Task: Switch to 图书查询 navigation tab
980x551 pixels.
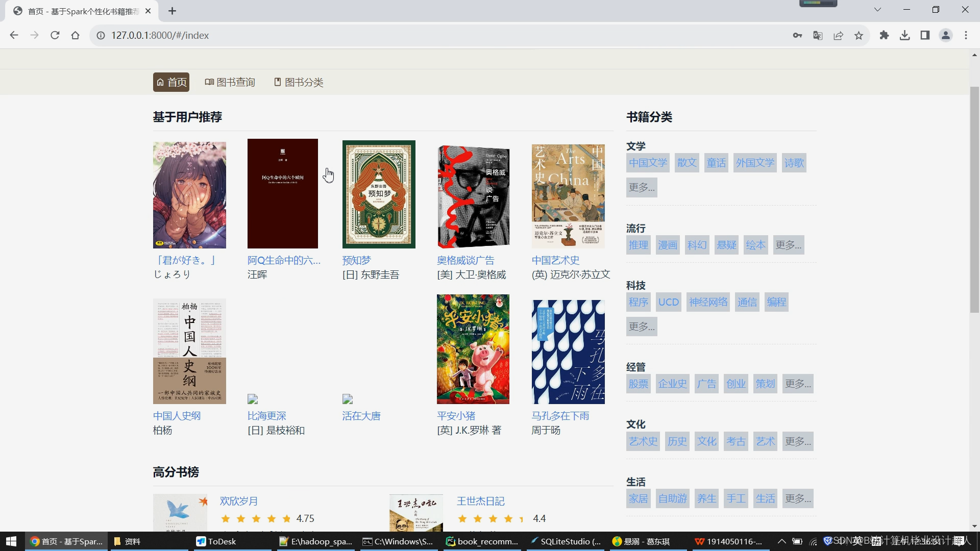Action: [x=230, y=82]
